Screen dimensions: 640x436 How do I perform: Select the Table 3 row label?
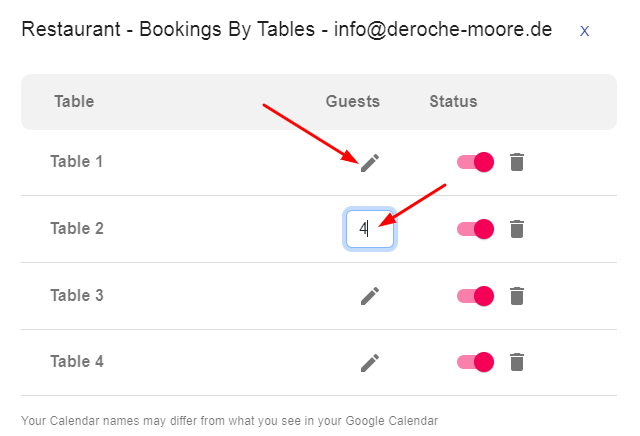[77, 295]
